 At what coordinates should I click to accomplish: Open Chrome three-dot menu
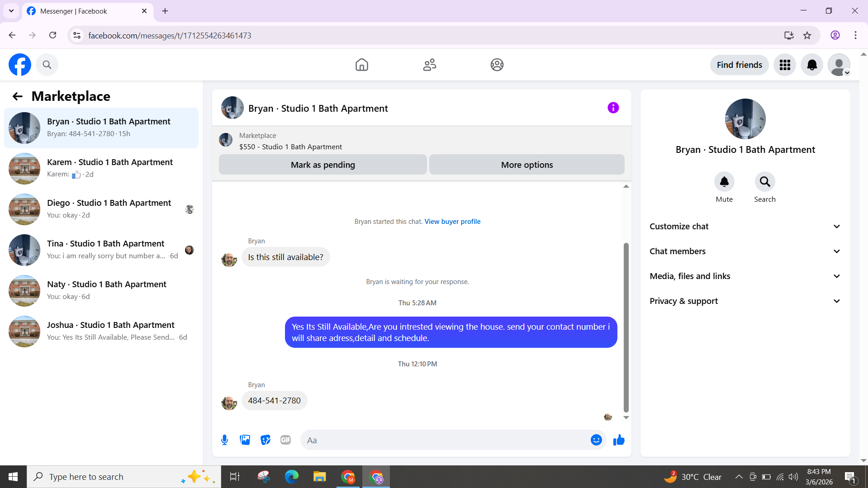tap(855, 35)
